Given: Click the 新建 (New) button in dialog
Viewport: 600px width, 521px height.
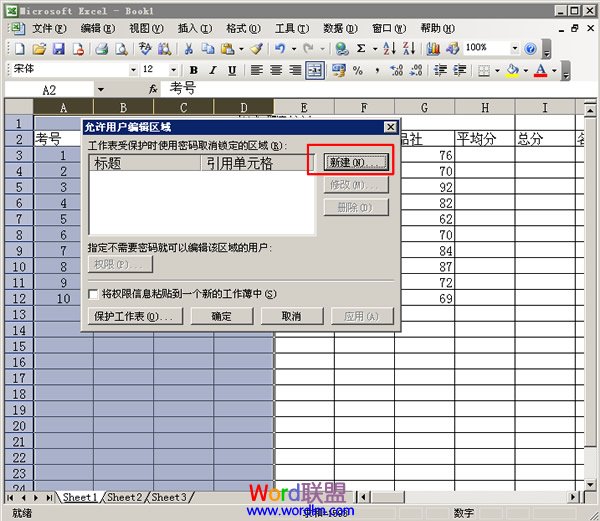Looking at the screenshot, I should (356, 163).
